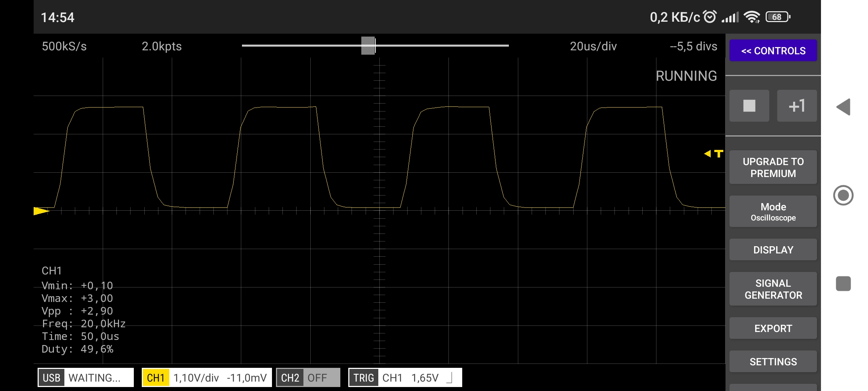
Task: Open the Mode Oscilloscope selector
Action: [773, 212]
